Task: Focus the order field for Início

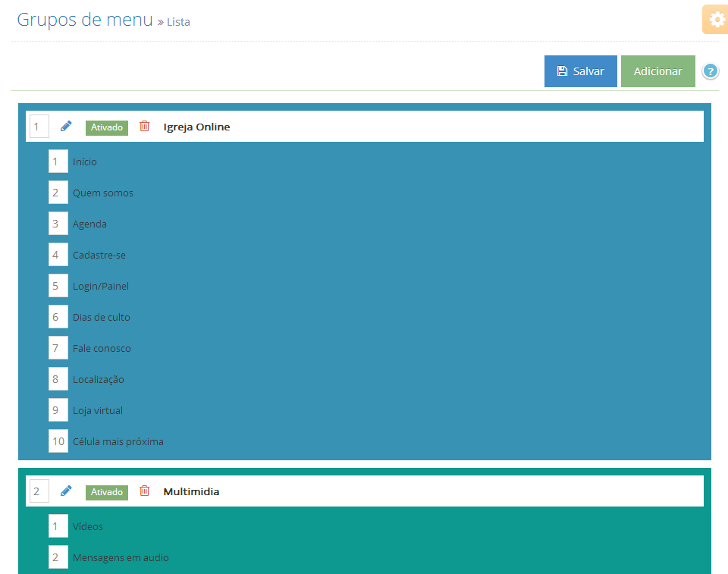Action: (58, 162)
